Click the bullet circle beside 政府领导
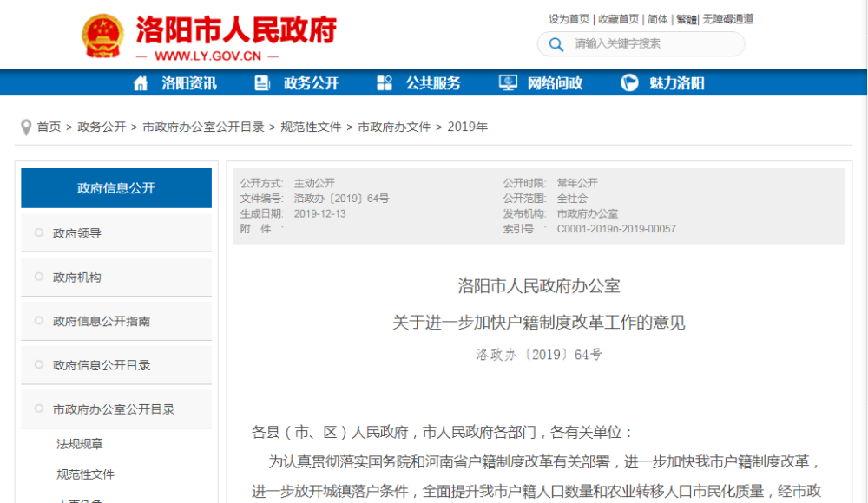Viewport: 868px width, 503px height. point(39,232)
